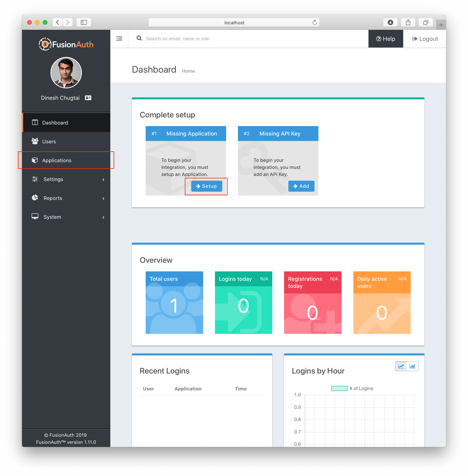Click the FusionAuth logo
468x476 pixels.
point(66,44)
